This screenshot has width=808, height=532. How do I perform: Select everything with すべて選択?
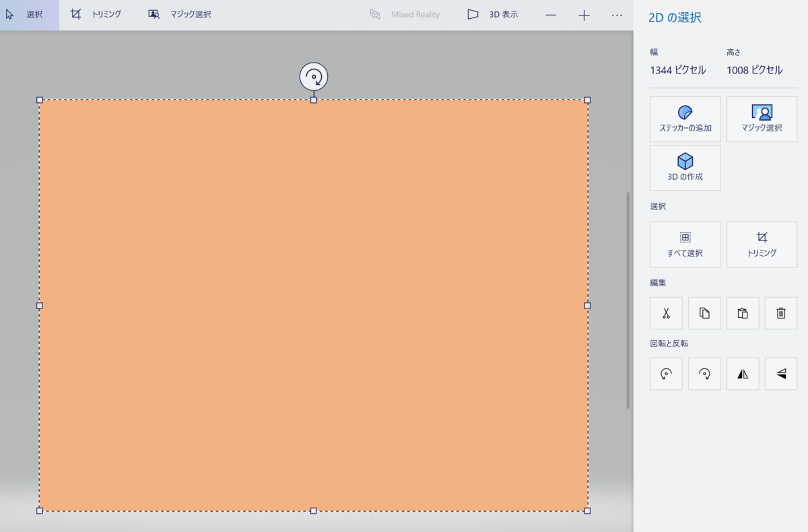685,244
